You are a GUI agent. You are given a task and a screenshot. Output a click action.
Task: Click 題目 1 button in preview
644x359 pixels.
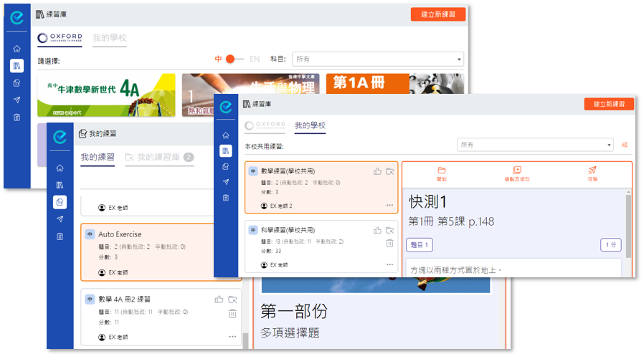pyautogui.click(x=420, y=245)
